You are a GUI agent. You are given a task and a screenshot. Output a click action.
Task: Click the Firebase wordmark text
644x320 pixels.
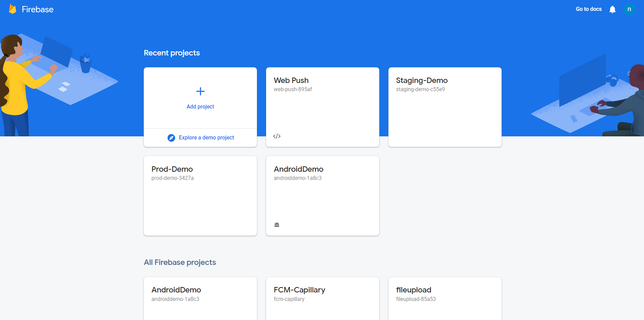point(38,9)
